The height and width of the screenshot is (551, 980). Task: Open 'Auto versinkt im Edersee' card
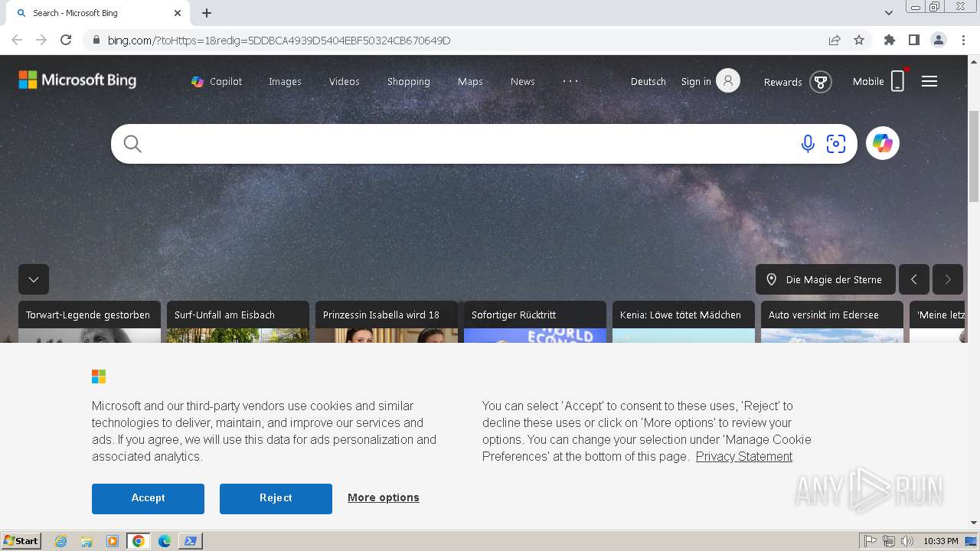[832, 321]
